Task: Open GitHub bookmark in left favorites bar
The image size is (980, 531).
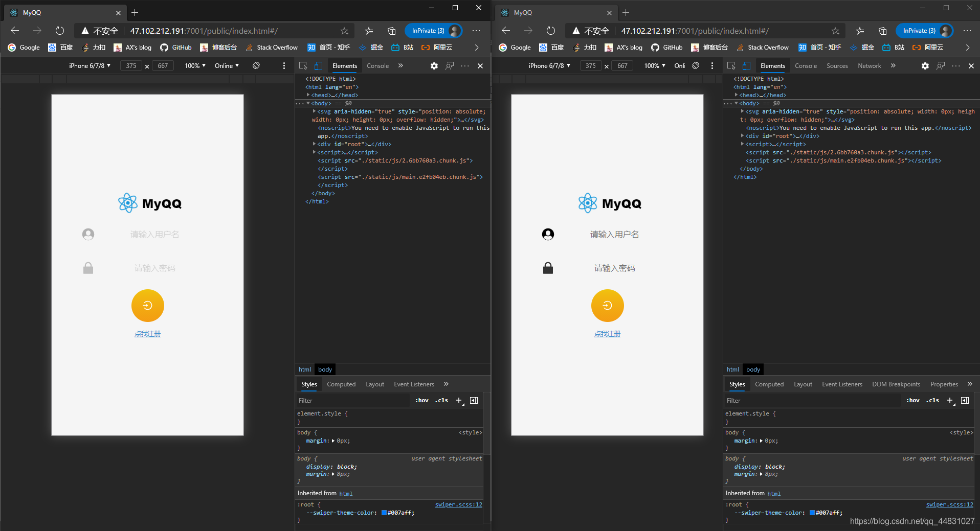Action: pos(176,48)
